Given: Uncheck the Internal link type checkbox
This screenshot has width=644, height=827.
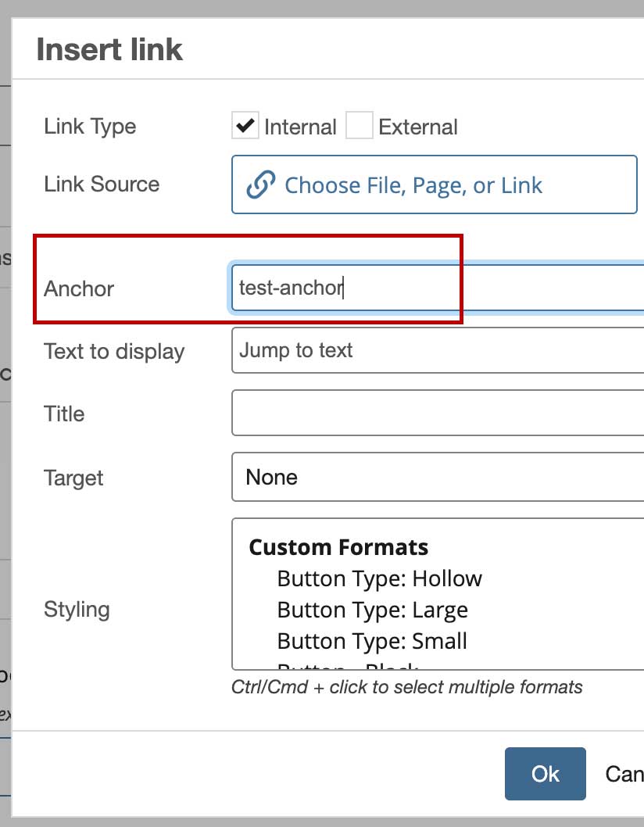Looking at the screenshot, I should point(245,126).
